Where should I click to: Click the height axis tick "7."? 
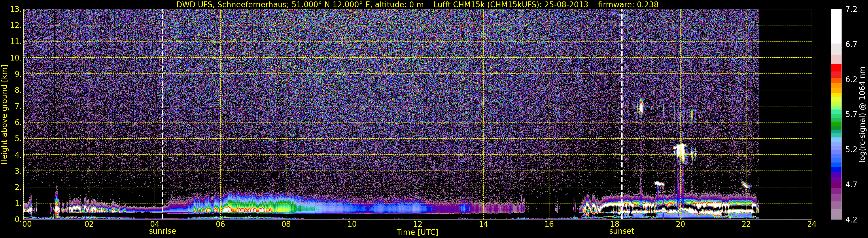(18, 107)
